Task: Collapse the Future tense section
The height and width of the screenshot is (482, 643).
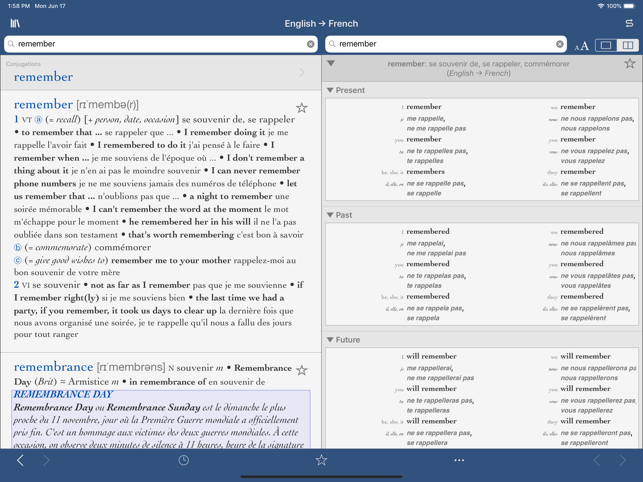Action: (331, 340)
